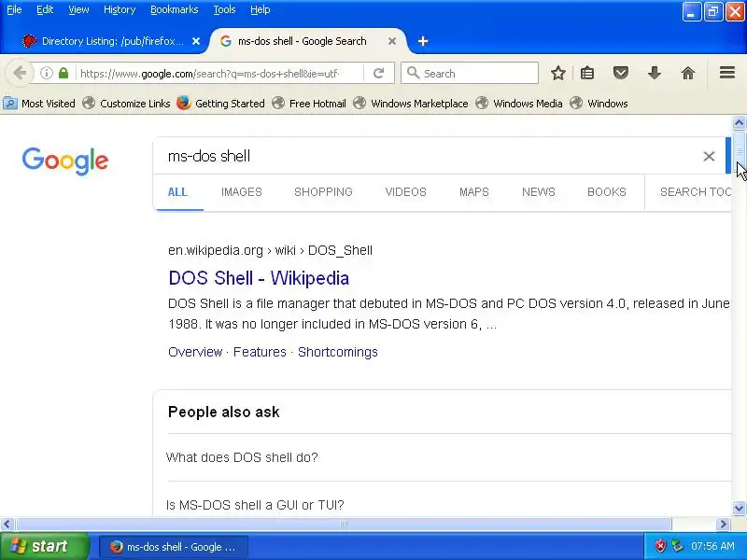Close the Directory Listing tab

tap(196, 41)
